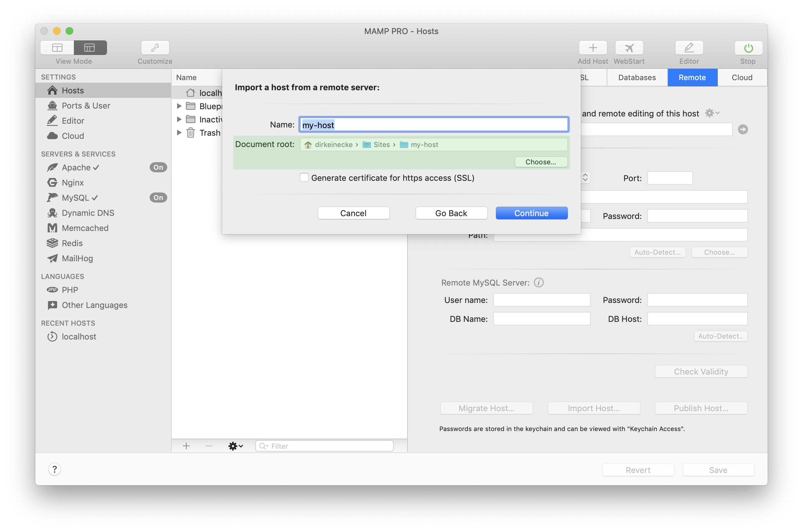The image size is (803, 532).
Task: Open Memcached service settings
Action: pos(85,228)
